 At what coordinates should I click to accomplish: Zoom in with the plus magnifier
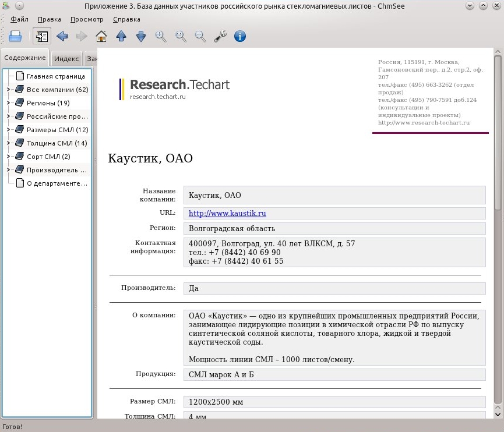[161, 36]
